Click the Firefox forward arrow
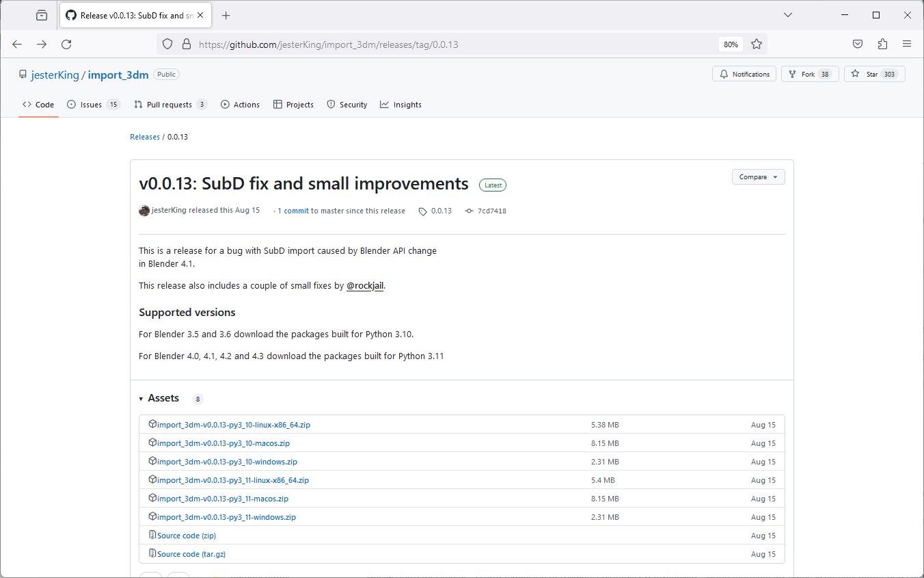The width and height of the screenshot is (924, 578). point(42,44)
